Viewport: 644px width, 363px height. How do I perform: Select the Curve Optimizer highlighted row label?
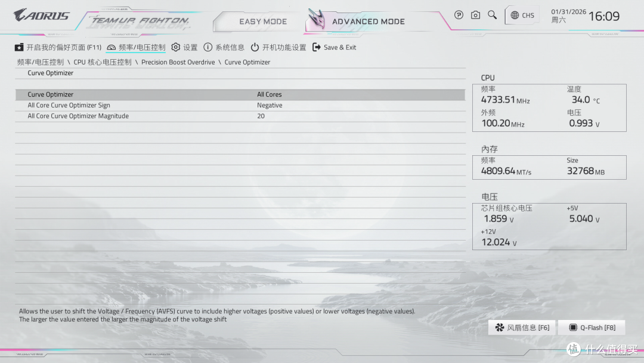pos(51,94)
